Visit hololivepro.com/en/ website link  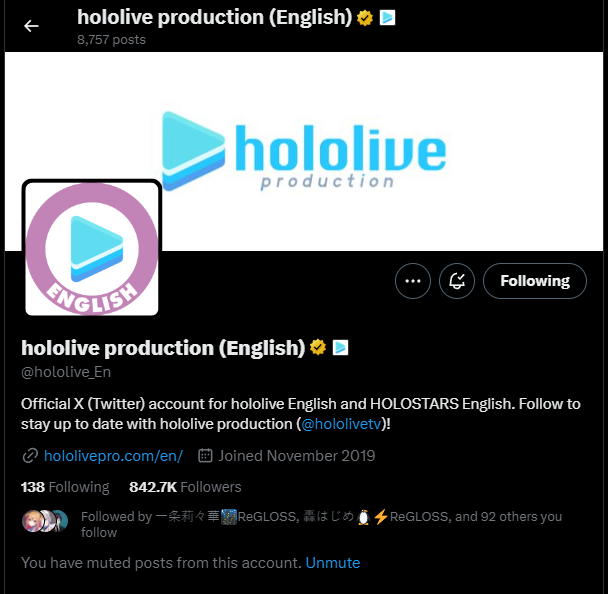coord(113,456)
